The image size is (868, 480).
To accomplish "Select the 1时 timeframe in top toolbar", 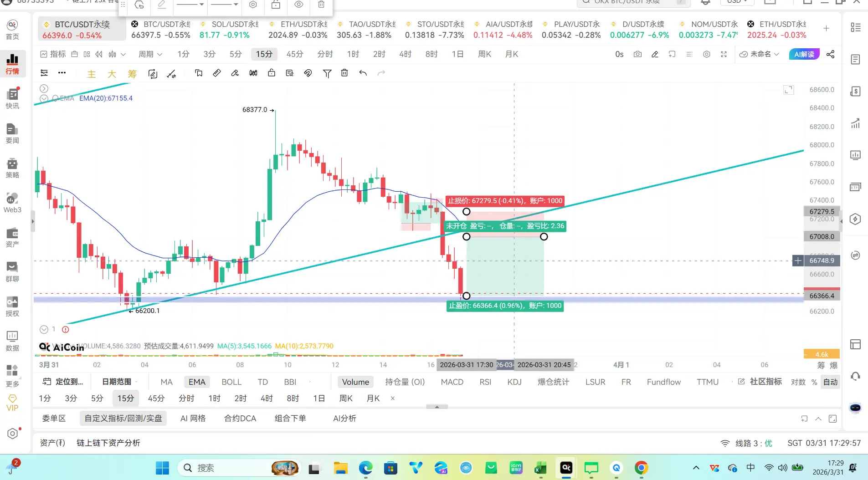I will (x=353, y=54).
